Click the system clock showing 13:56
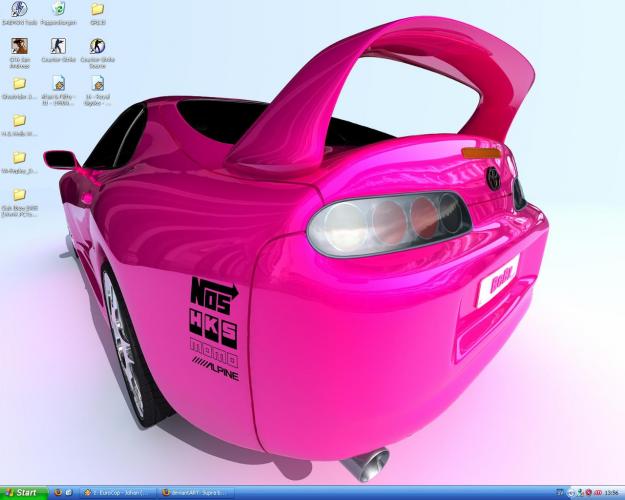The width and height of the screenshot is (625, 500). (x=610, y=492)
